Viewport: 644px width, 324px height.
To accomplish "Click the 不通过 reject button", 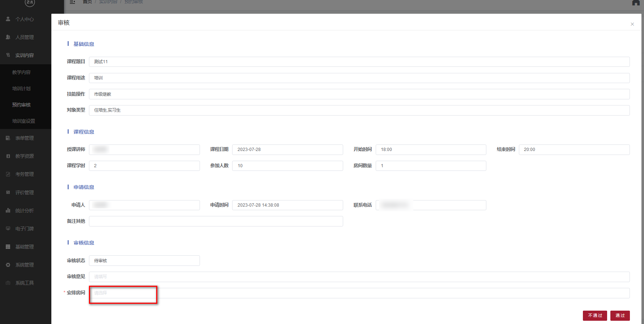I will pyautogui.click(x=595, y=315).
